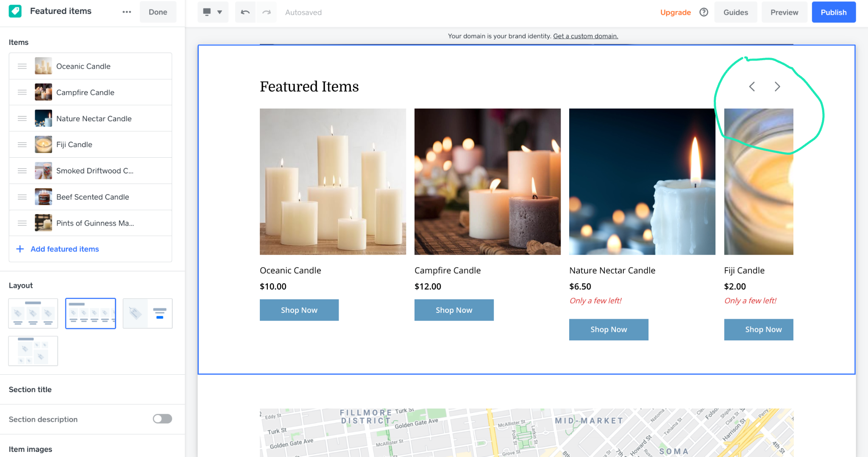Select the three-column grid layout
Screen dimensions: 868x457
point(33,313)
